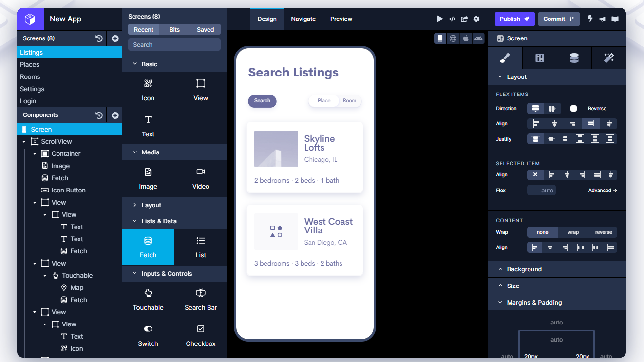Clear selected item Align with X option
This screenshot has height=362, width=644.
tap(535, 175)
